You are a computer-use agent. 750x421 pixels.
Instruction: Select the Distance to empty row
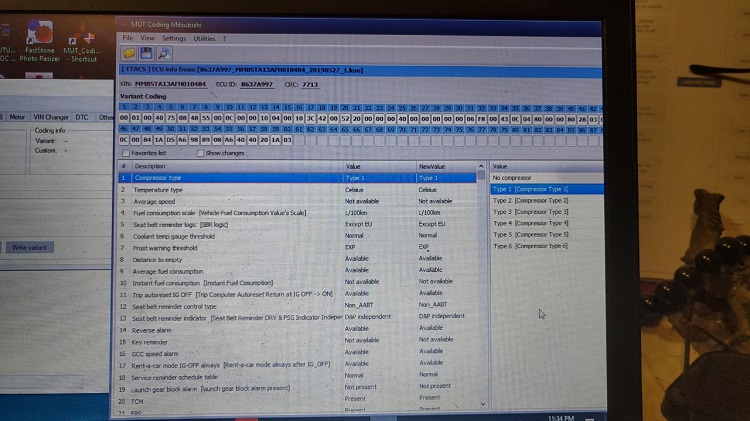click(x=297, y=259)
